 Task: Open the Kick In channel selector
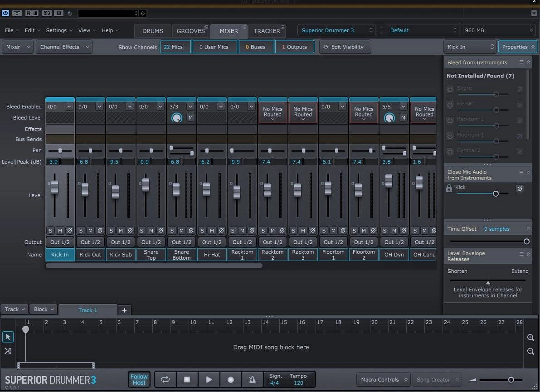point(470,47)
